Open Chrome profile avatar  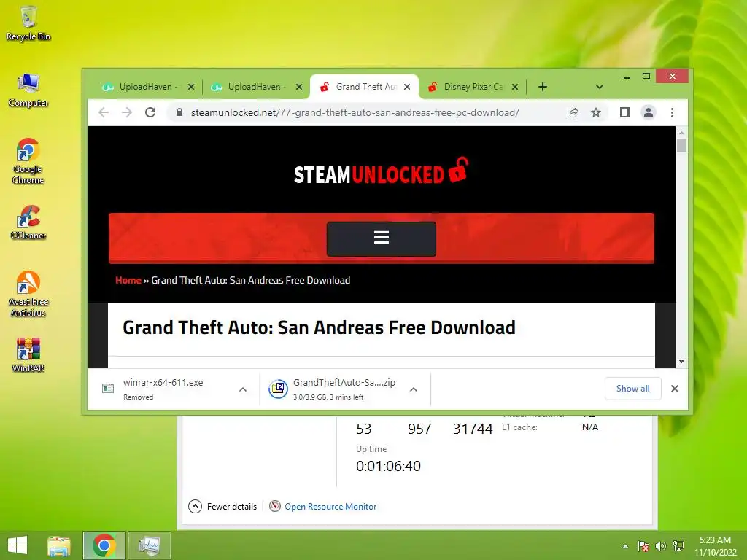(x=649, y=112)
